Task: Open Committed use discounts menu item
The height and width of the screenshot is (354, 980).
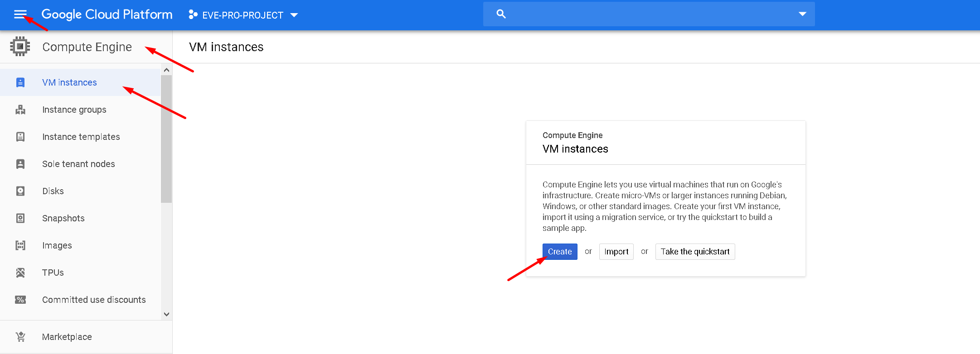Action: [x=94, y=300]
